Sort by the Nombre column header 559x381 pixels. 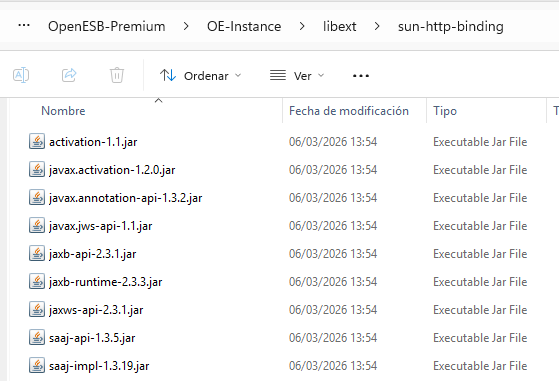click(x=63, y=111)
